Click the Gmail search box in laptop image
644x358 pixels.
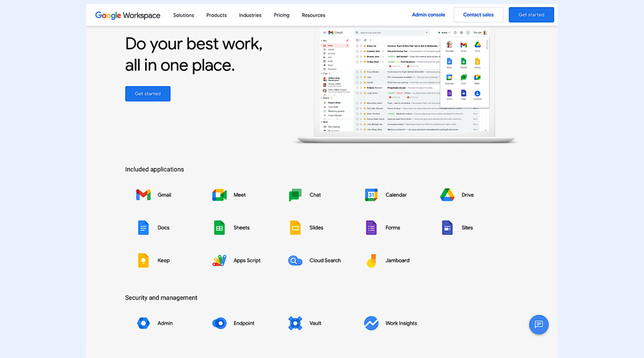pos(392,33)
